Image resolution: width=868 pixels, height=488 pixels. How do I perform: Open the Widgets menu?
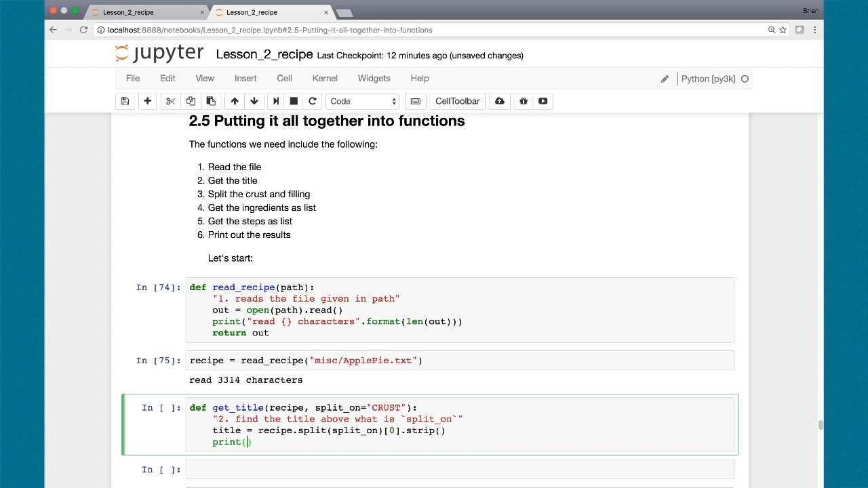pos(374,78)
